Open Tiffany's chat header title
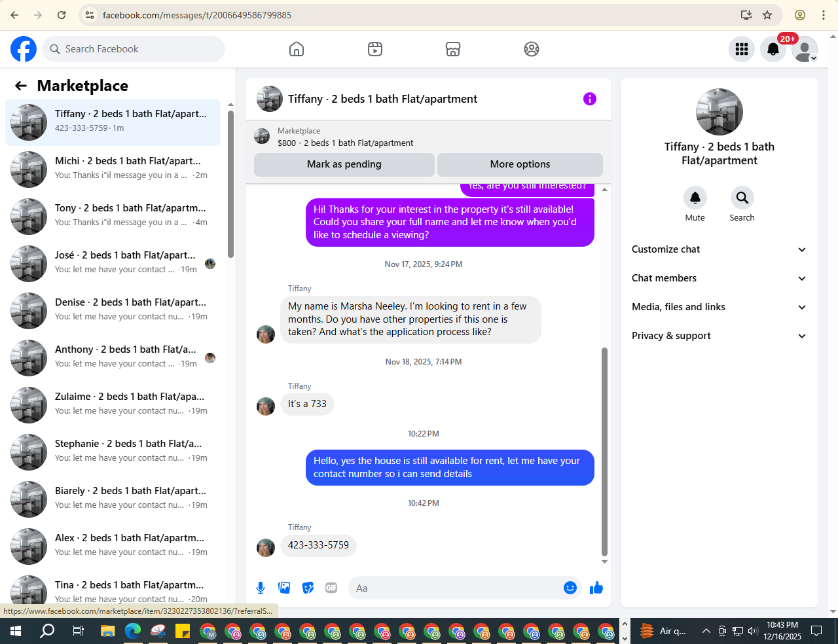Image resolution: width=838 pixels, height=644 pixels. point(383,99)
